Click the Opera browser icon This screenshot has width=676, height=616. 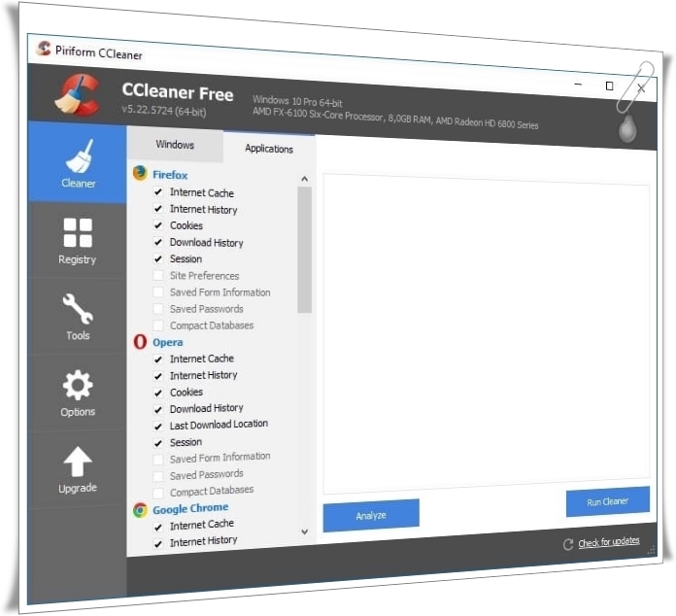tap(140, 342)
